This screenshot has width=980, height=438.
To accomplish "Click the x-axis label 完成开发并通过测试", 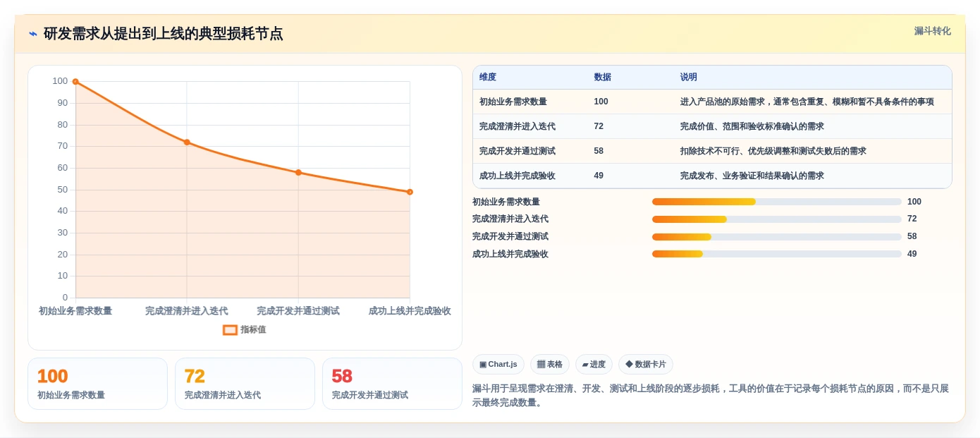I will coord(298,311).
